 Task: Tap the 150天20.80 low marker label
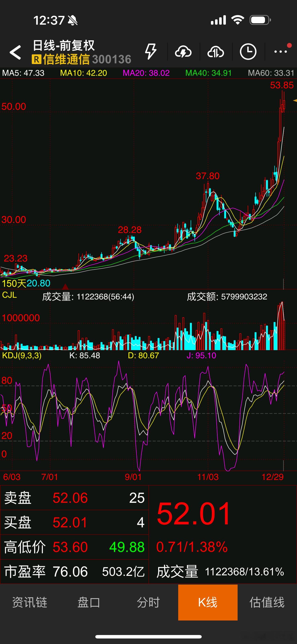[x=26, y=283]
